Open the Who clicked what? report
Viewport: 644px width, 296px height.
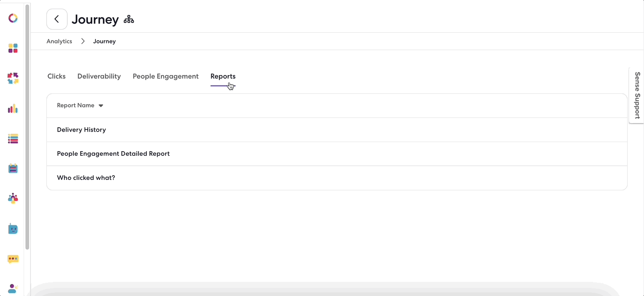click(x=337, y=178)
